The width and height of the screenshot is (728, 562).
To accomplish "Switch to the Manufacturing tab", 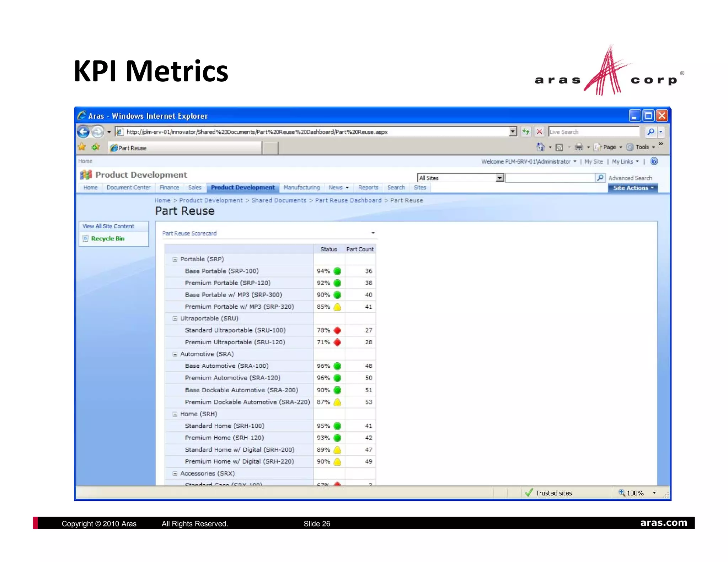I will (x=301, y=188).
